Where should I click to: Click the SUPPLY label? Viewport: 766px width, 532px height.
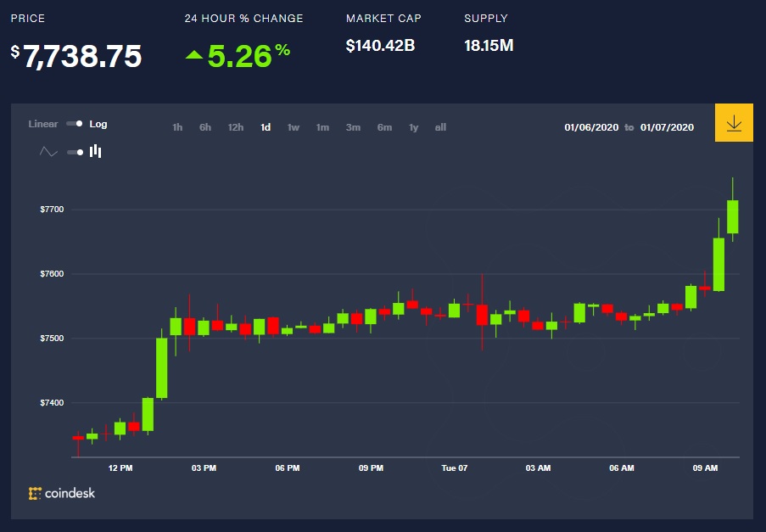pyautogui.click(x=486, y=19)
